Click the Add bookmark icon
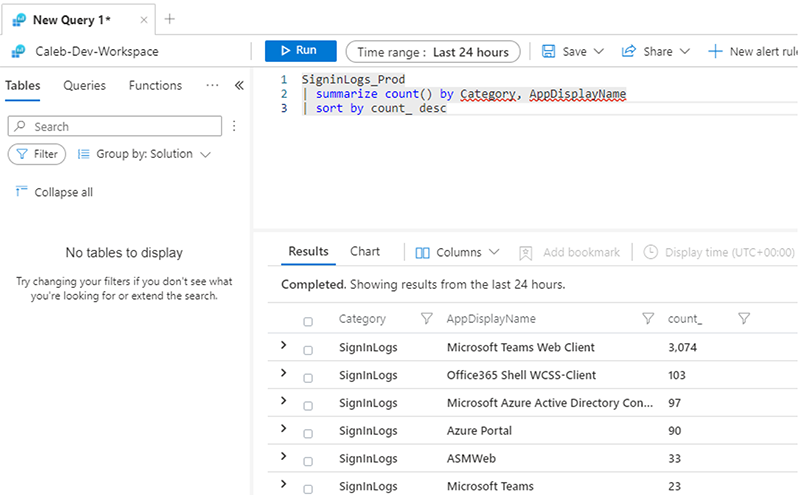Viewport: 800px width, 495px height. pyautogui.click(x=526, y=253)
